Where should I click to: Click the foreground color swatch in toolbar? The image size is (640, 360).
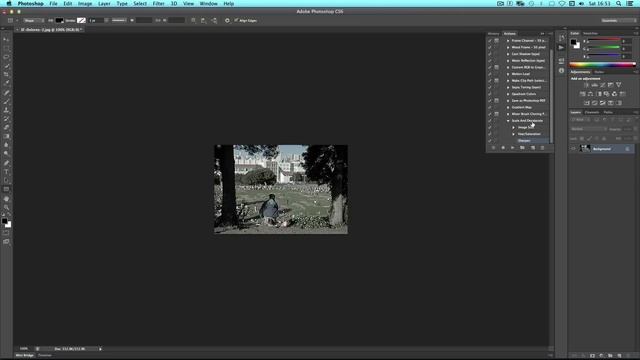[x=4, y=221]
